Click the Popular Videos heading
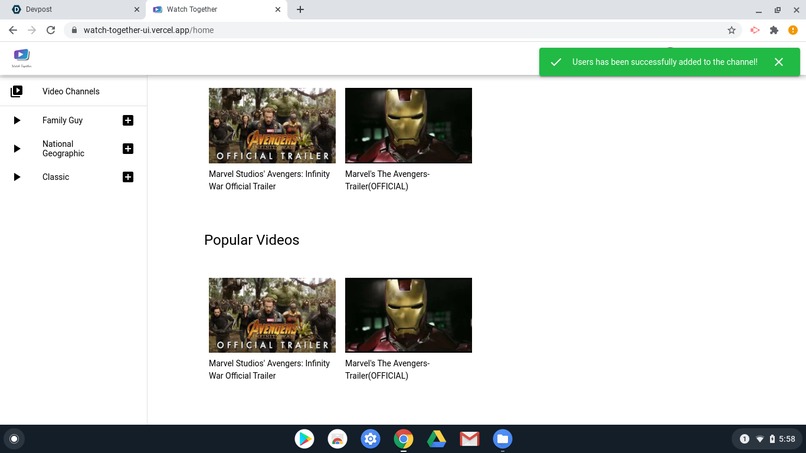The image size is (806, 453). point(251,240)
